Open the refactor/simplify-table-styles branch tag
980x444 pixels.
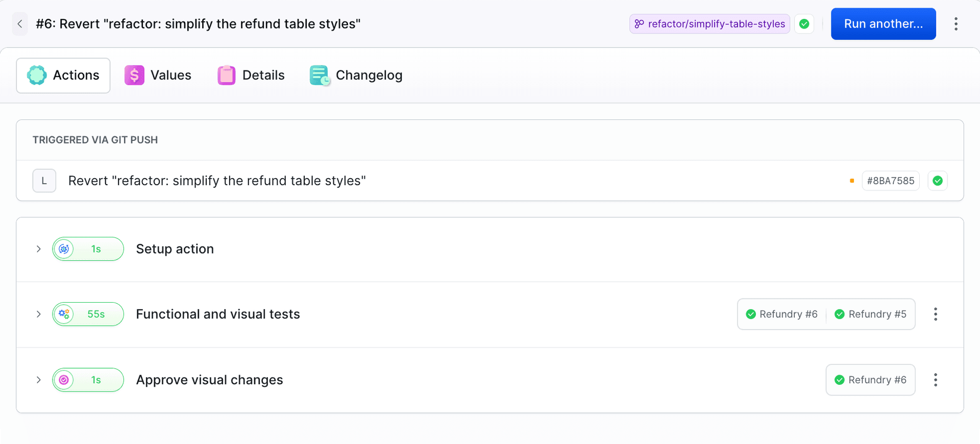point(709,24)
